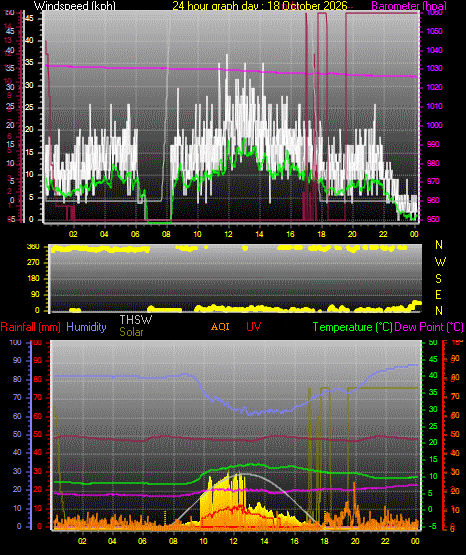This screenshot has width=466, height=555.
Task: Click the 'Solar' legend label
Action: (131, 332)
